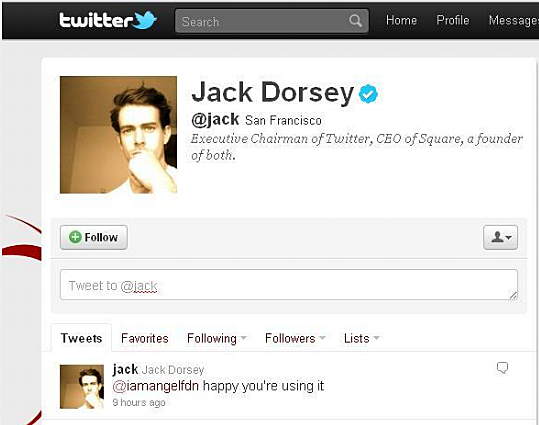Click the search magnifying glass icon

tap(355, 21)
